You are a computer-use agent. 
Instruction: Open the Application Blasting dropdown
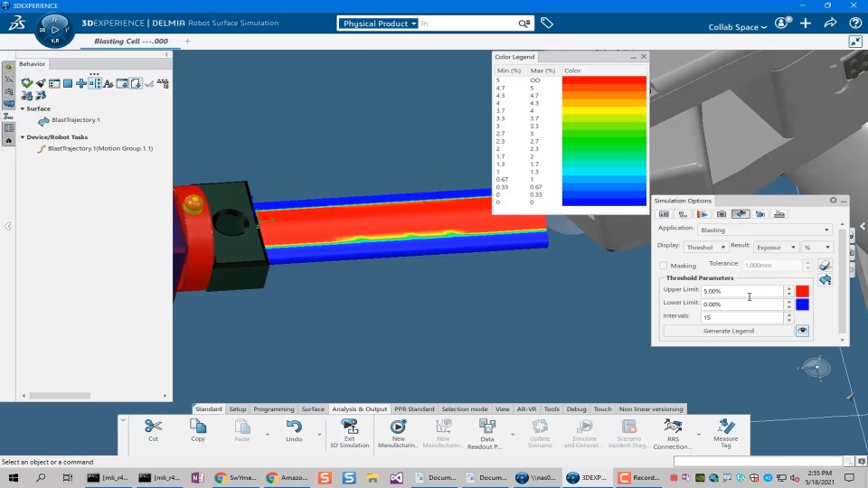pos(765,230)
